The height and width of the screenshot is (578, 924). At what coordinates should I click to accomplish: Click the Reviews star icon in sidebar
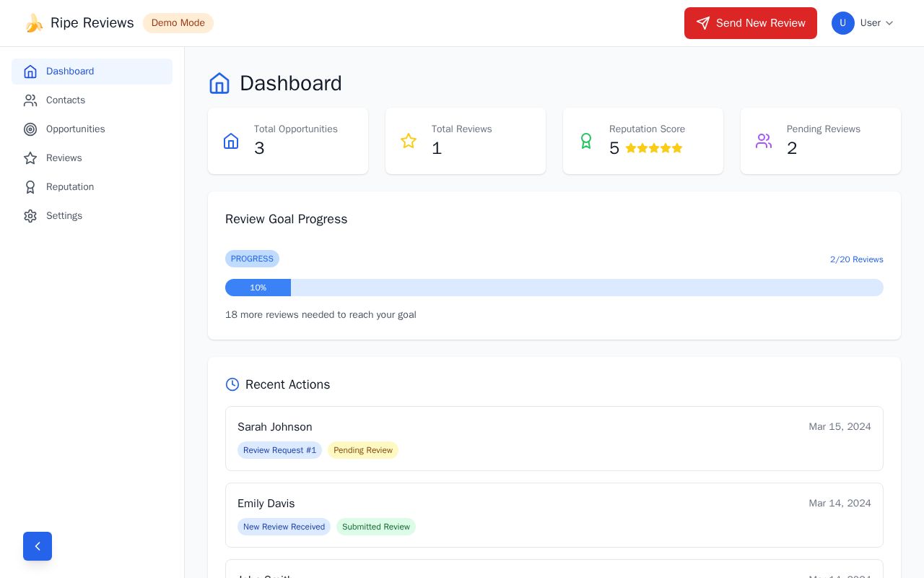click(x=30, y=158)
